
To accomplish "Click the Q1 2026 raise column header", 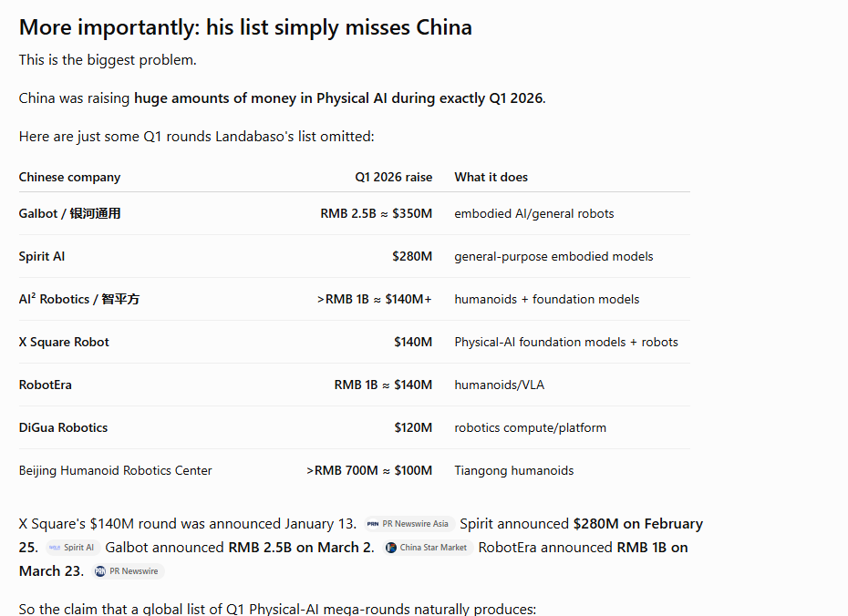I will pos(394,177).
